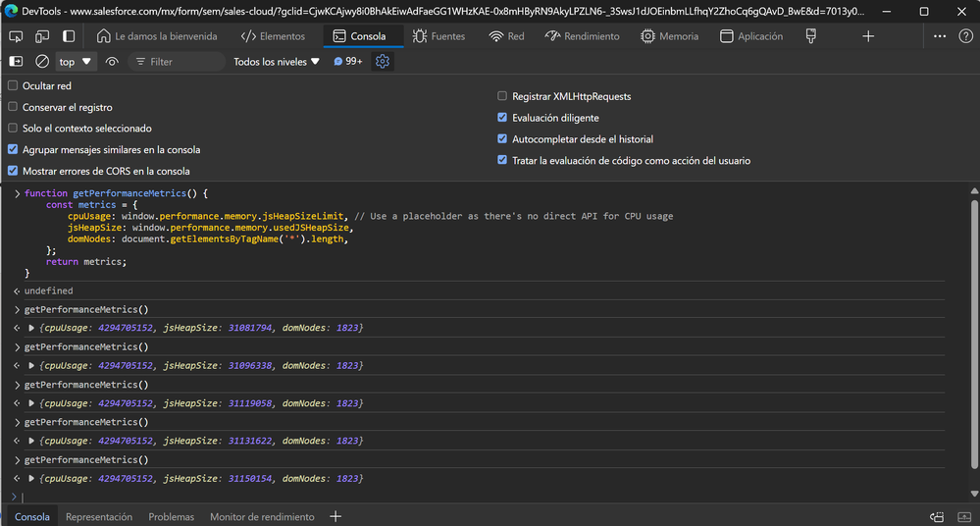The height and width of the screenshot is (526, 980).
Task: Toggle device emulation icon
Action: [x=42, y=36]
